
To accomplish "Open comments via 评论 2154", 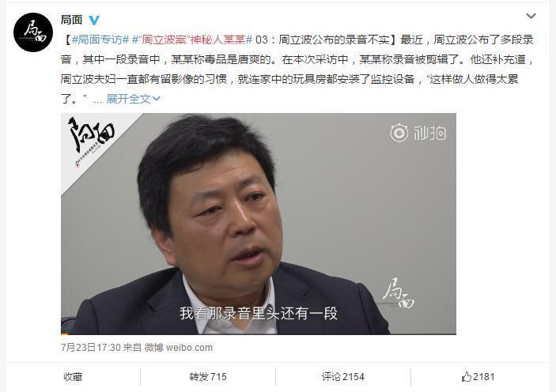I will [343, 377].
